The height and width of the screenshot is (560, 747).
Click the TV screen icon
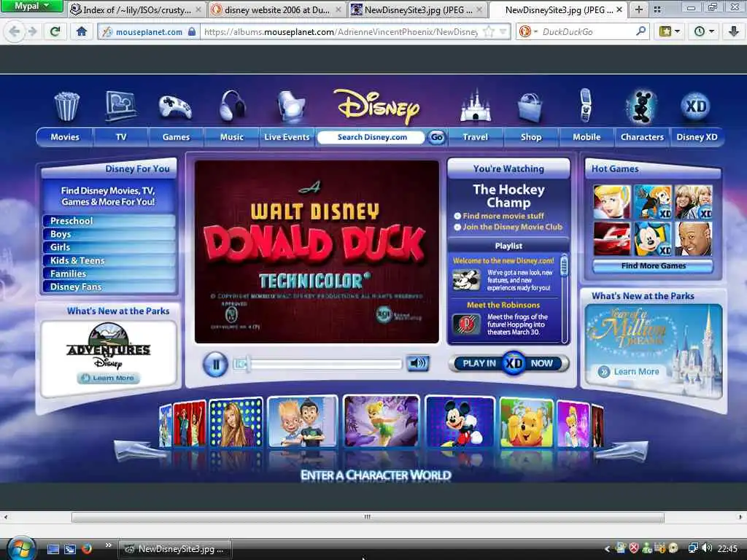click(x=120, y=106)
